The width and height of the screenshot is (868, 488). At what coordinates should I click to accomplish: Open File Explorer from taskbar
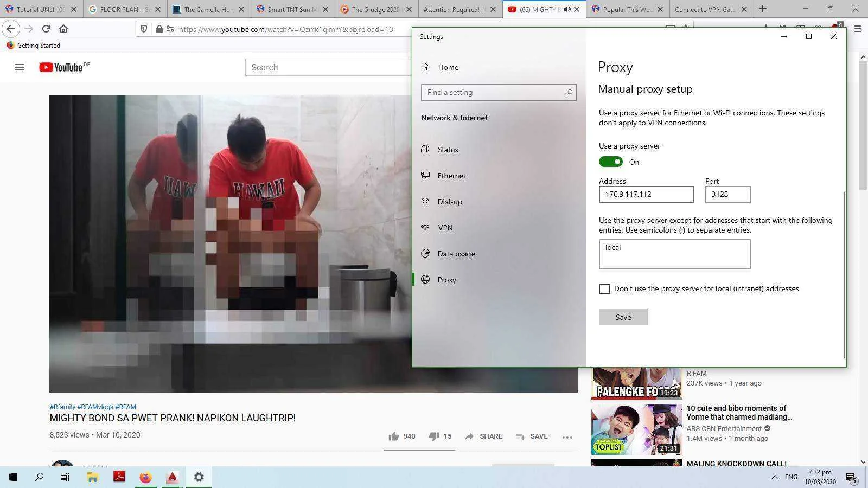[92, 477]
